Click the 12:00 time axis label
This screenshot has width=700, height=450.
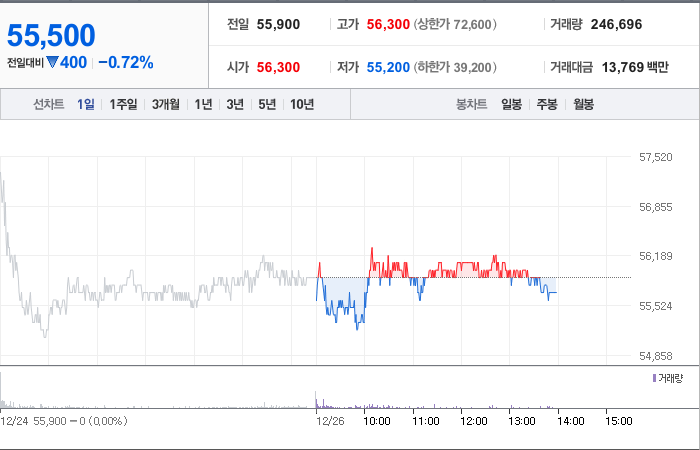click(474, 421)
